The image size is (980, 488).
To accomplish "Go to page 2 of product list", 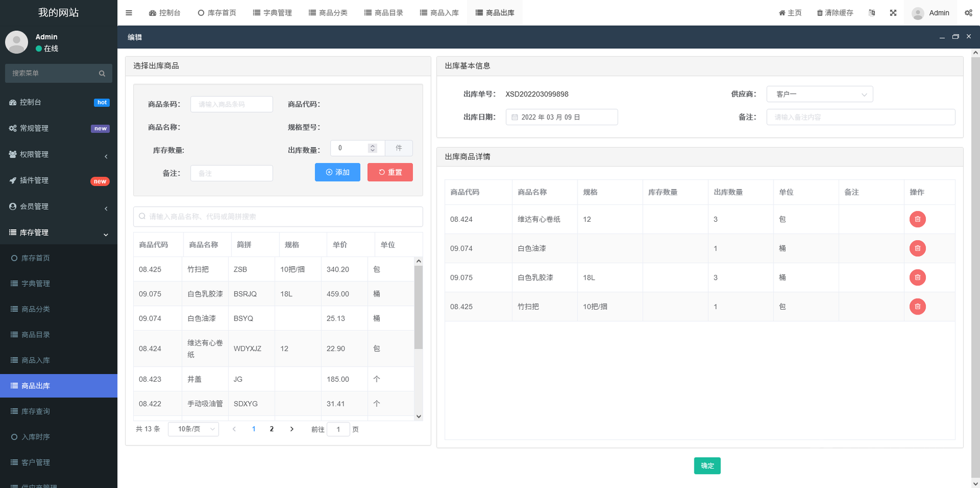I will (271, 429).
